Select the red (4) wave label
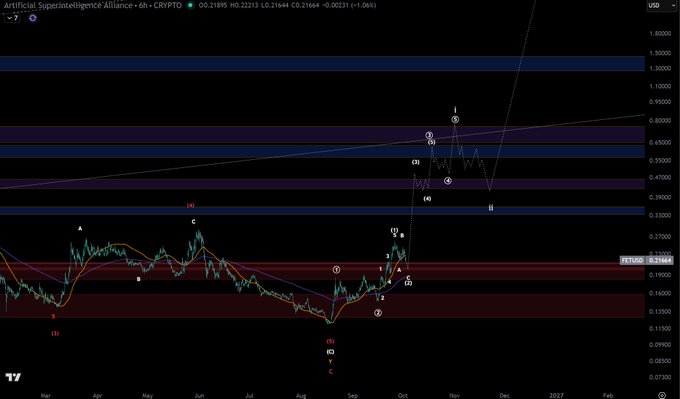This screenshot has width=680, height=399. pyautogui.click(x=190, y=206)
